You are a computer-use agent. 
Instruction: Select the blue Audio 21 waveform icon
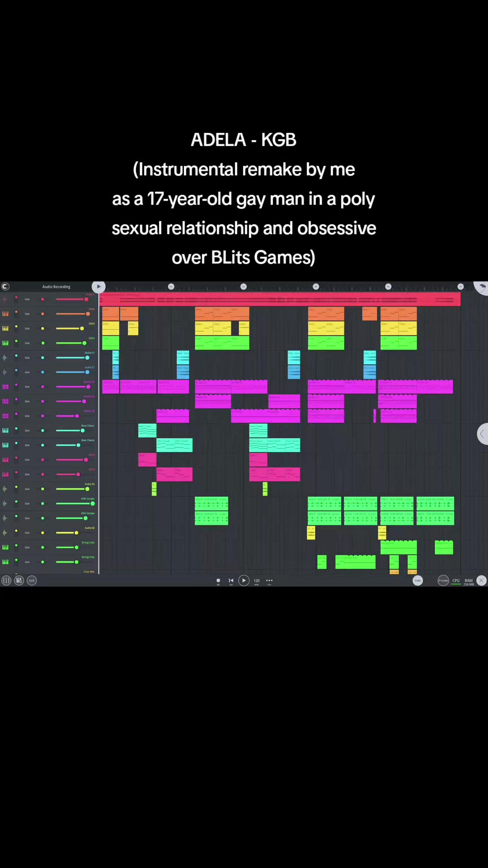pos(5,372)
